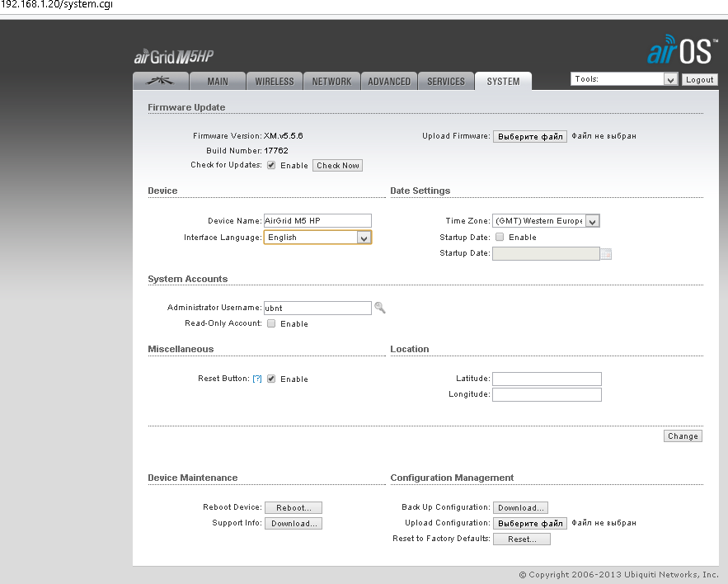This screenshot has height=584, width=728.
Task: Click the Longitude input field
Action: [x=547, y=394]
